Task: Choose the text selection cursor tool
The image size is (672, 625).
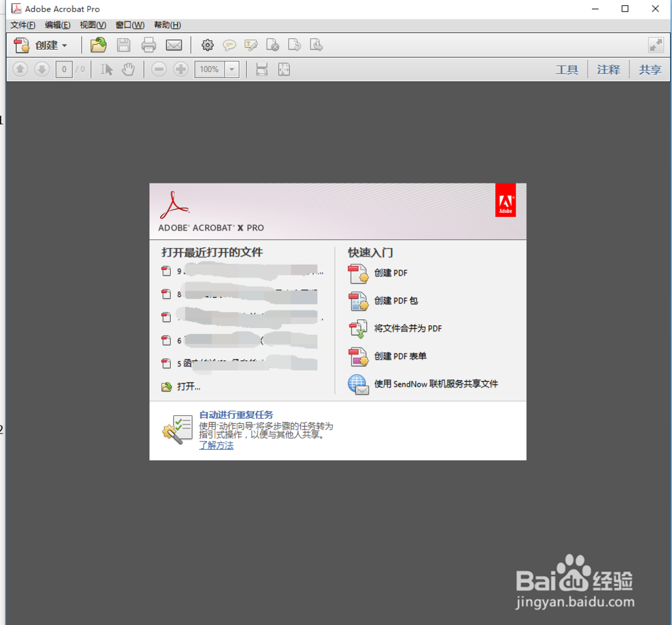Action: (107, 69)
